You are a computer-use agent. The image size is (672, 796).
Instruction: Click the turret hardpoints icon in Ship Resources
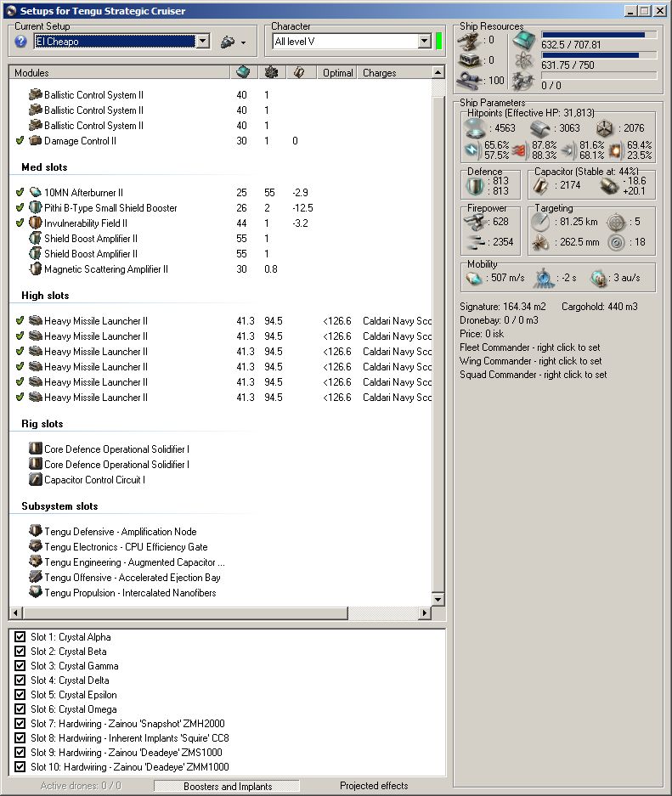tap(469, 40)
